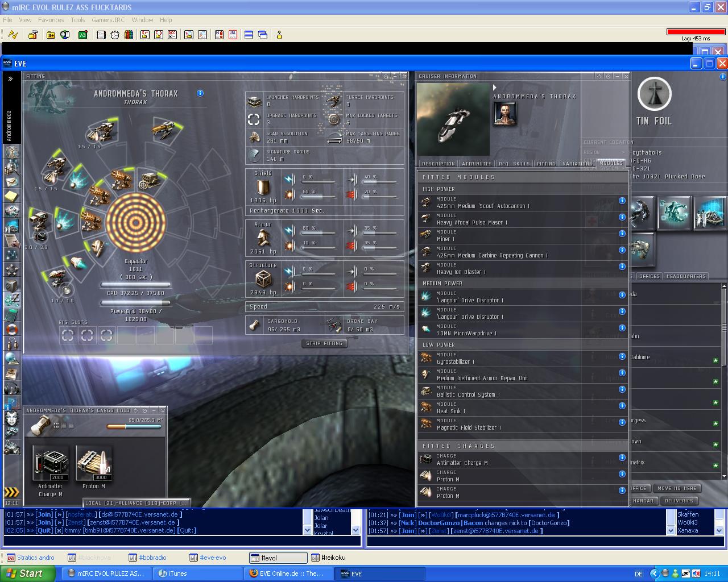Open EVE mail envelope icon in sidebar
Image resolution: width=728 pixels, height=582 pixels.
11,181
